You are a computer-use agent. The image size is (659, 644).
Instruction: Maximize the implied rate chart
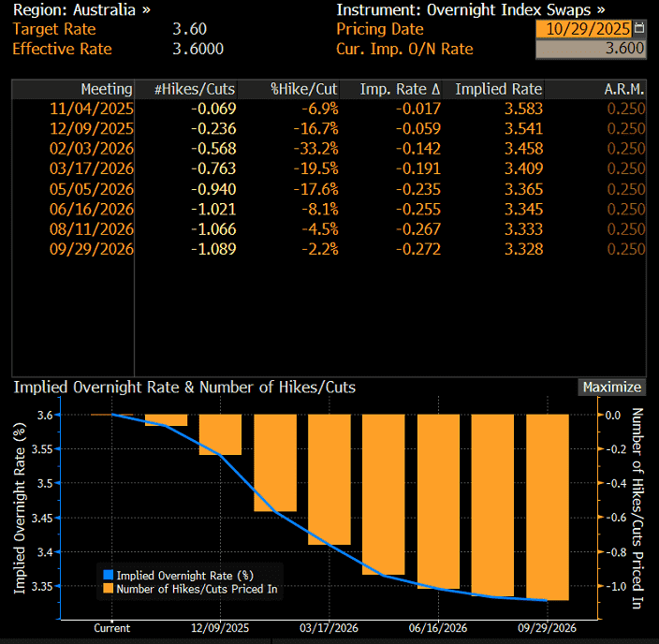click(612, 388)
